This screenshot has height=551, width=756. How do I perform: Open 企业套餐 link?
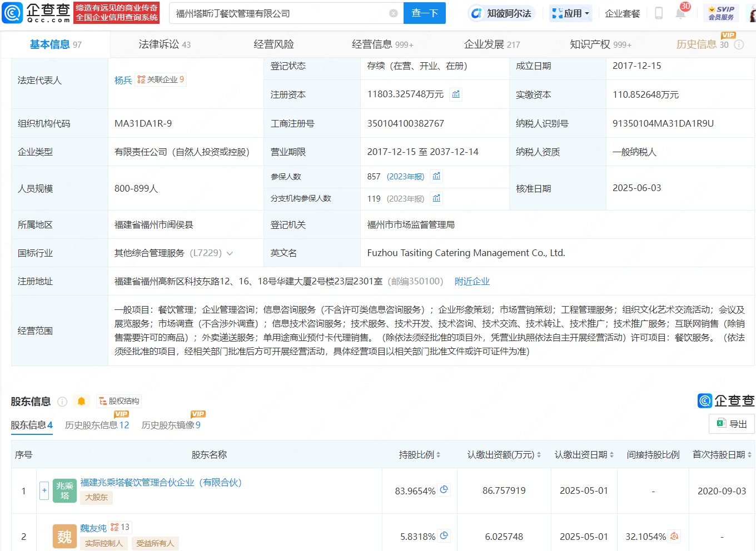(622, 13)
